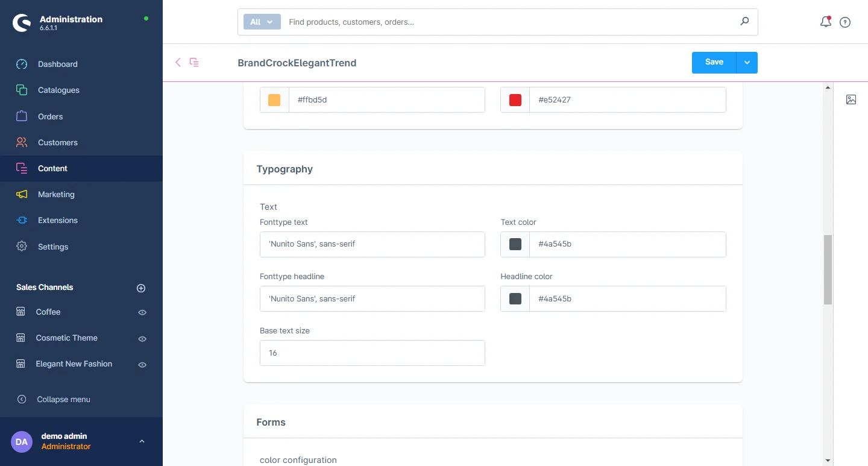868x466 pixels.
Task: Expand the demo admin user menu
Action: [x=142, y=441]
